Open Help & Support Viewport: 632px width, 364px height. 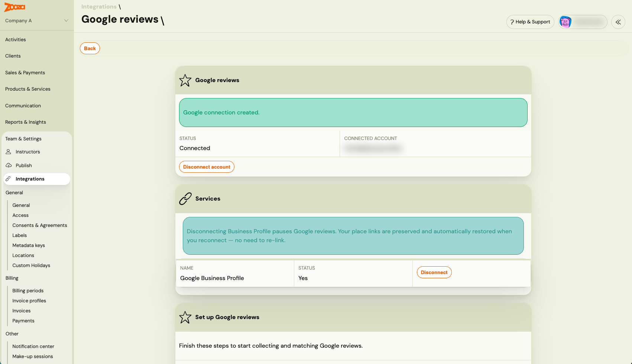click(530, 22)
